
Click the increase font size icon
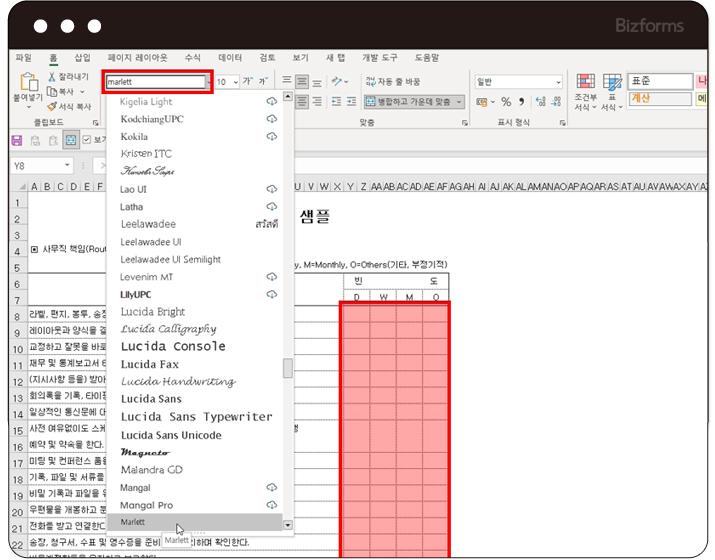tap(247, 81)
